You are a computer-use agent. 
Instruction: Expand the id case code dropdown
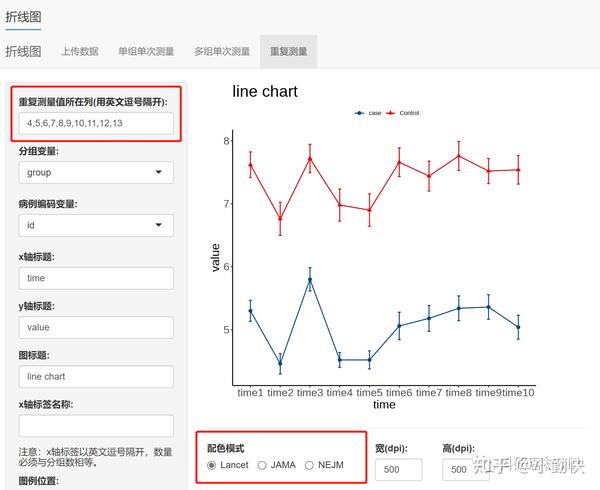pyautogui.click(x=96, y=225)
